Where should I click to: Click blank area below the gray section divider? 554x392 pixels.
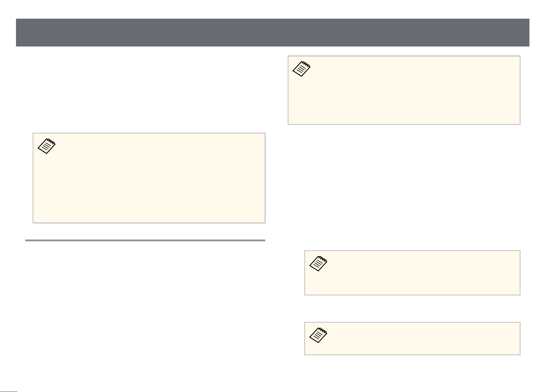coord(145,311)
